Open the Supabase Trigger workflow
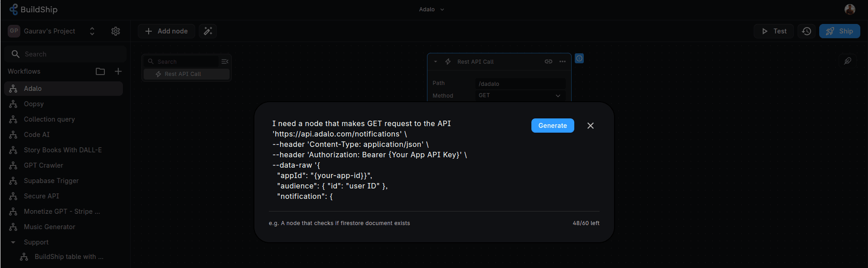 tap(51, 181)
